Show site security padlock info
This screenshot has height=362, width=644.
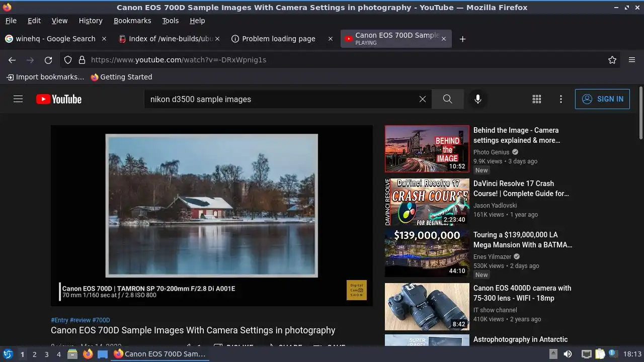[82, 60]
